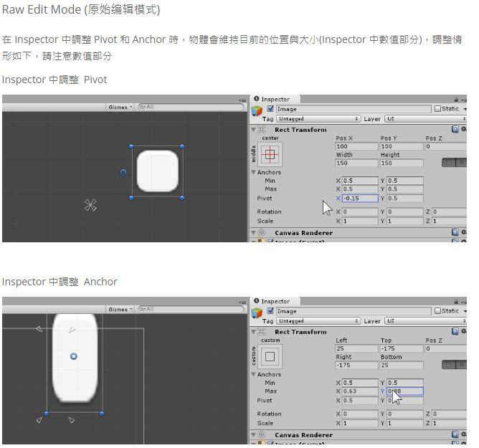Click the Height field showing 150
This screenshot has height=448, width=479.
pos(402,163)
